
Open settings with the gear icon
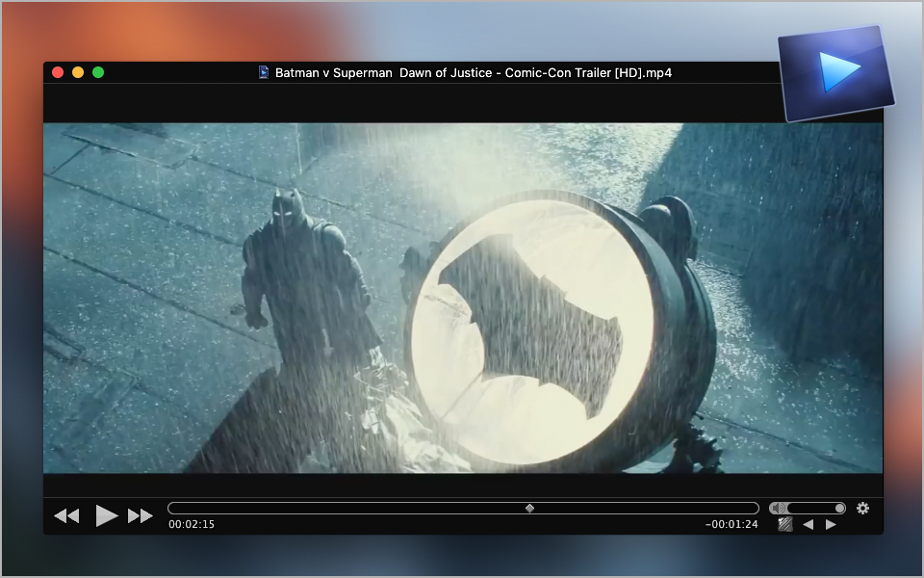[x=862, y=508]
